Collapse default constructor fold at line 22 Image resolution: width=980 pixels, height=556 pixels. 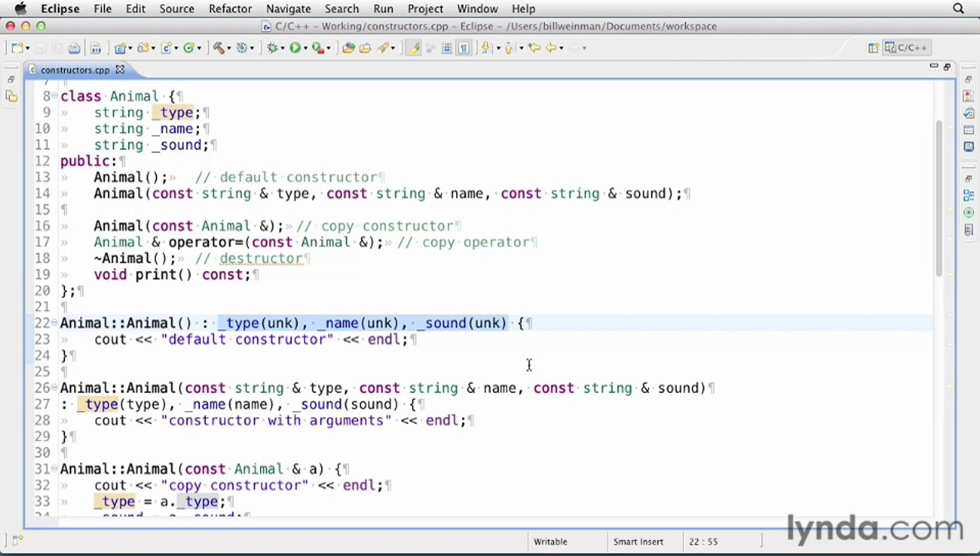tap(56, 323)
